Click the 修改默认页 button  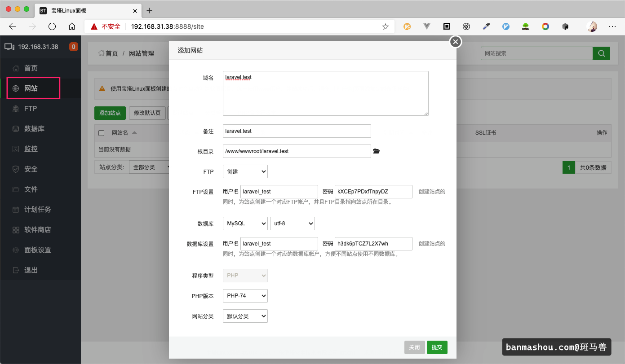(x=147, y=113)
